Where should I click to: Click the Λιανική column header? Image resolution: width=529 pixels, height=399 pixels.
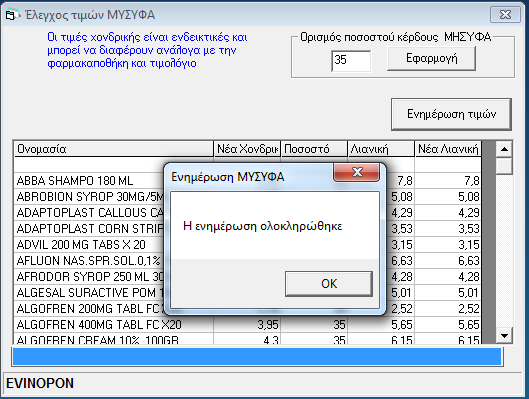pyautogui.click(x=381, y=149)
